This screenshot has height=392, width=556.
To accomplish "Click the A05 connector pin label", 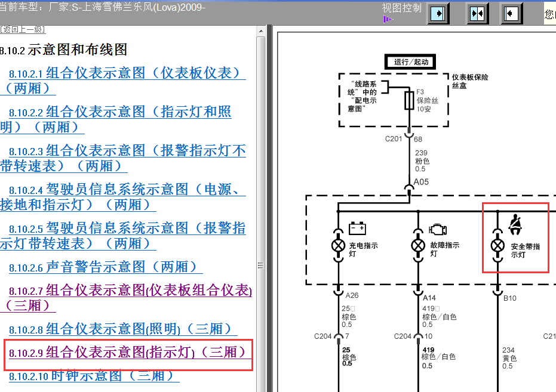I will pos(421,182).
